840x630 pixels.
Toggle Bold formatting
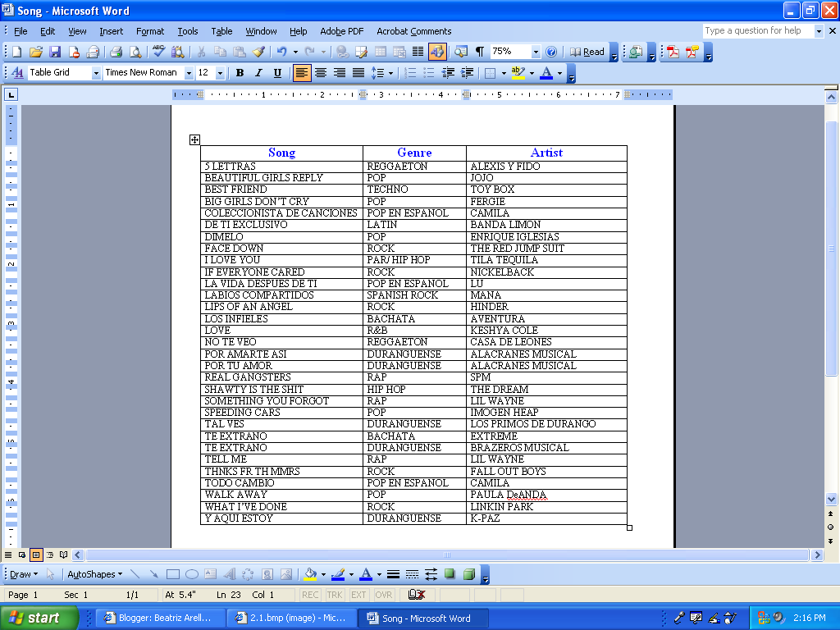[240, 73]
